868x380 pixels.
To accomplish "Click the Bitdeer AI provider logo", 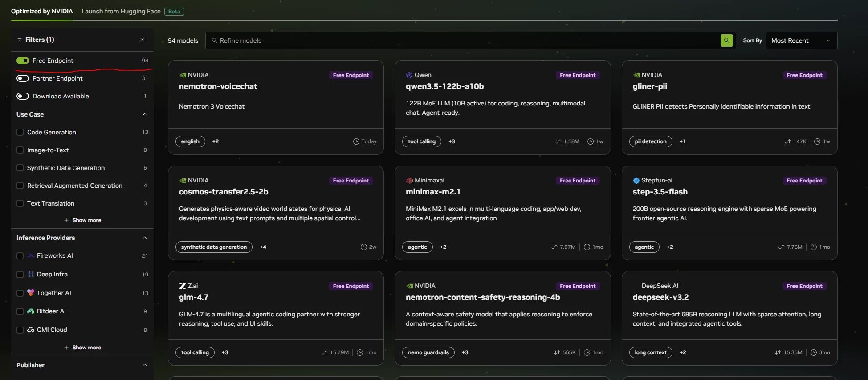I will [x=31, y=311].
